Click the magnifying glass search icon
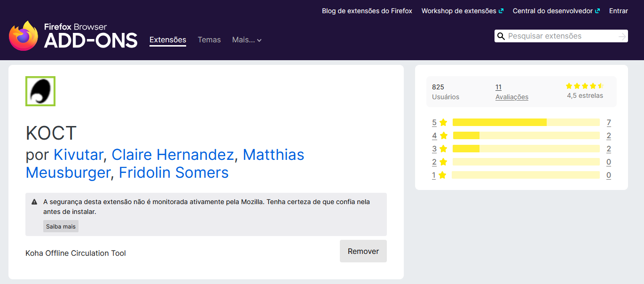This screenshot has height=284, width=644. (501, 36)
